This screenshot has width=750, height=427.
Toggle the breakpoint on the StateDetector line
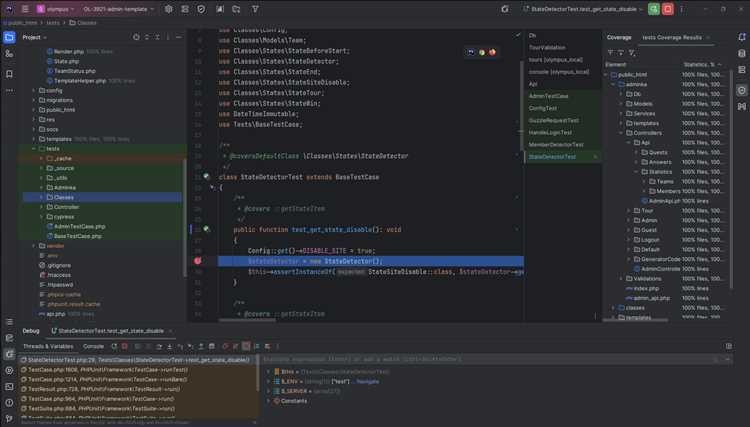pos(198,261)
